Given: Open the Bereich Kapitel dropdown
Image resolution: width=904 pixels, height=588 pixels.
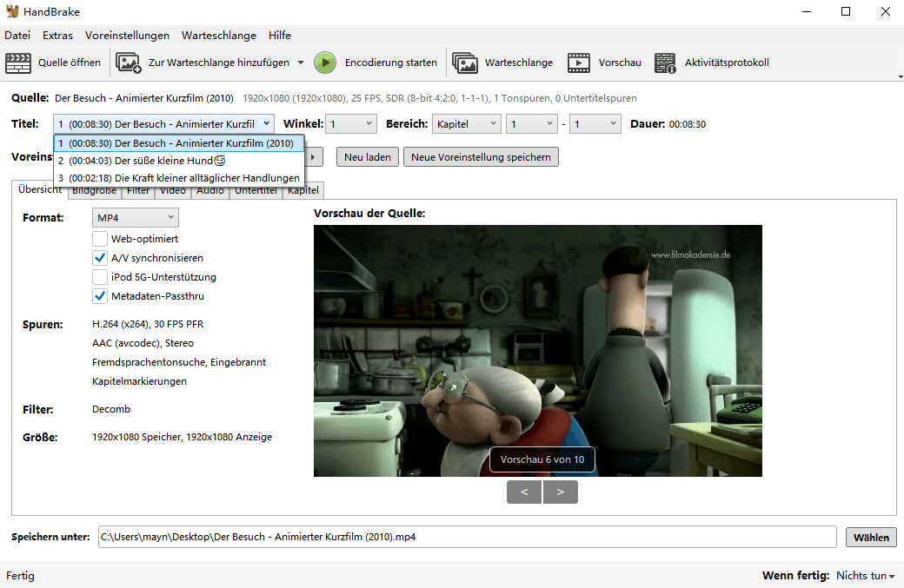Looking at the screenshot, I should click(466, 124).
